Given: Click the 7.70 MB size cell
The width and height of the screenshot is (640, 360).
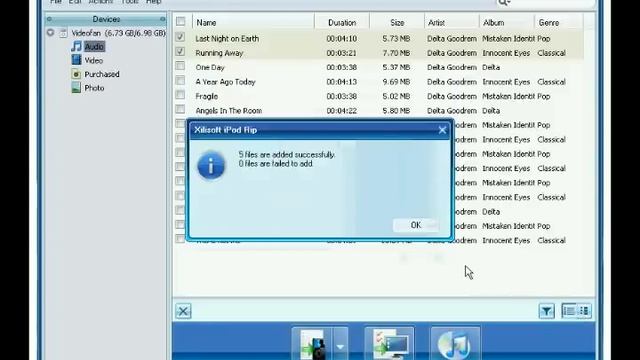Looking at the screenshot, I should point(396,53).
